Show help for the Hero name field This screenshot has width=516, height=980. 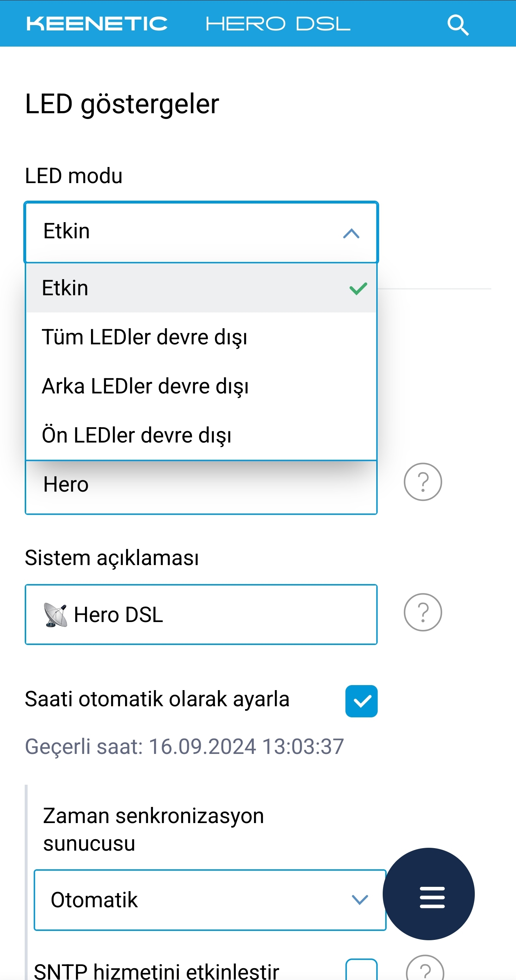[x=422, y=482]
